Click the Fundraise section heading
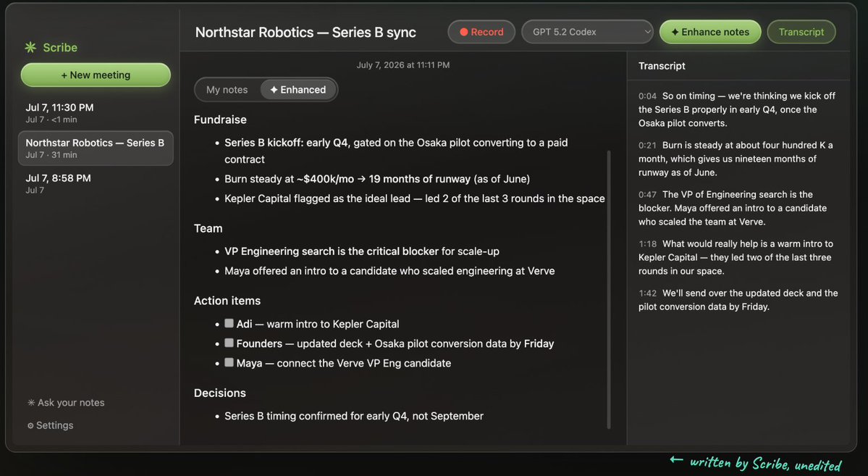 point(220,120)
